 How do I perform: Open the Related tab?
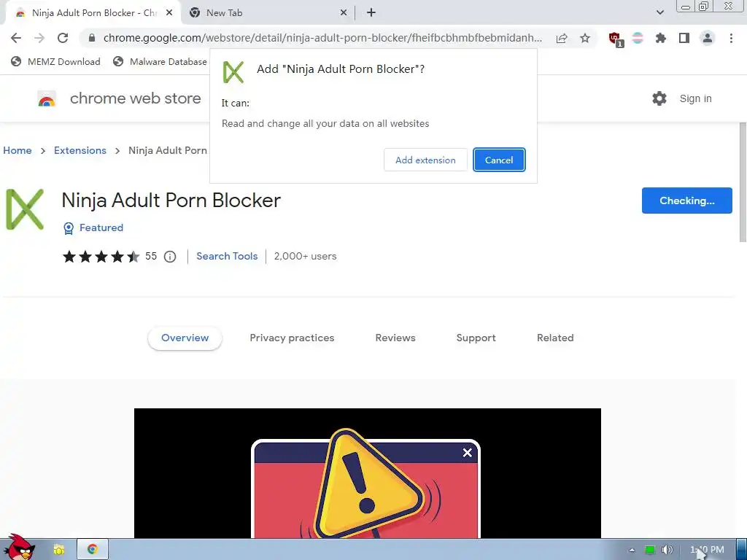click(x=555, y=338)
